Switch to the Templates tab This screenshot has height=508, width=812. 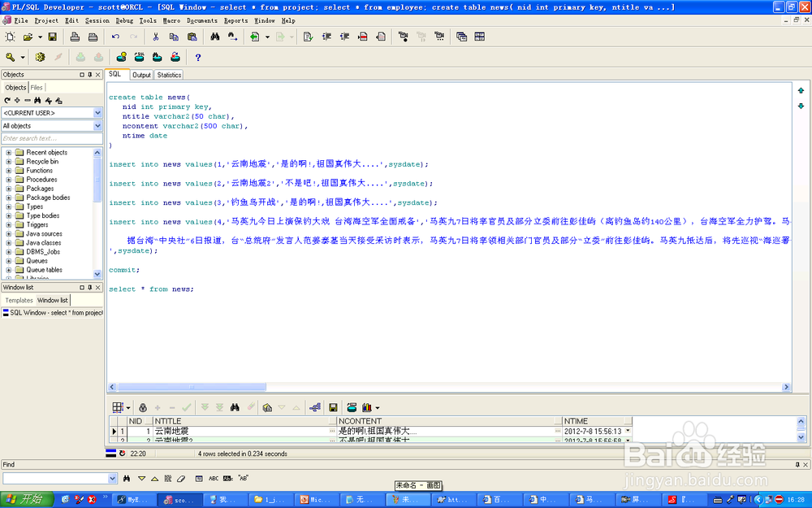(18, 300)
